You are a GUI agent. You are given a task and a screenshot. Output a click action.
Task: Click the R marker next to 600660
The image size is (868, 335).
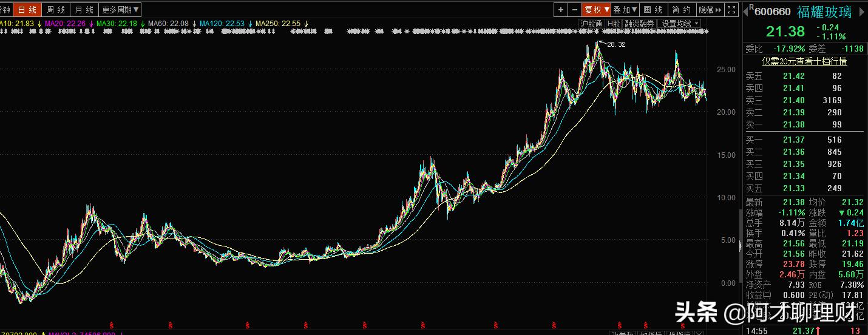point(751,7)
